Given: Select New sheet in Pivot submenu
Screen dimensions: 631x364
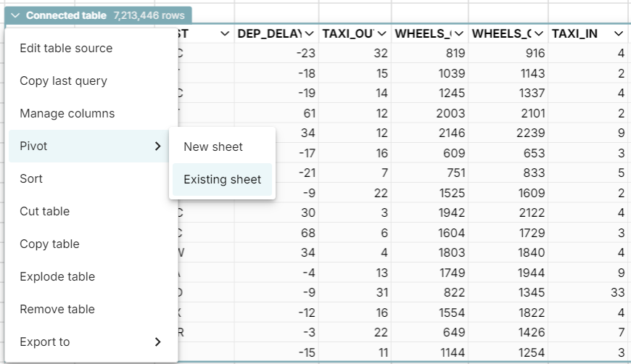Looking at the screenshot, I should coord(213,147).
